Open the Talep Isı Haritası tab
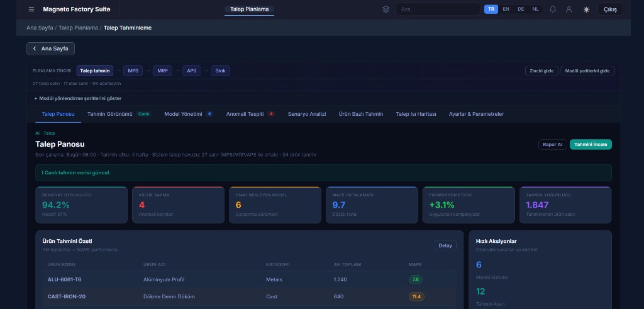Viewport: 644px width, 309px height. click(416, 114)
